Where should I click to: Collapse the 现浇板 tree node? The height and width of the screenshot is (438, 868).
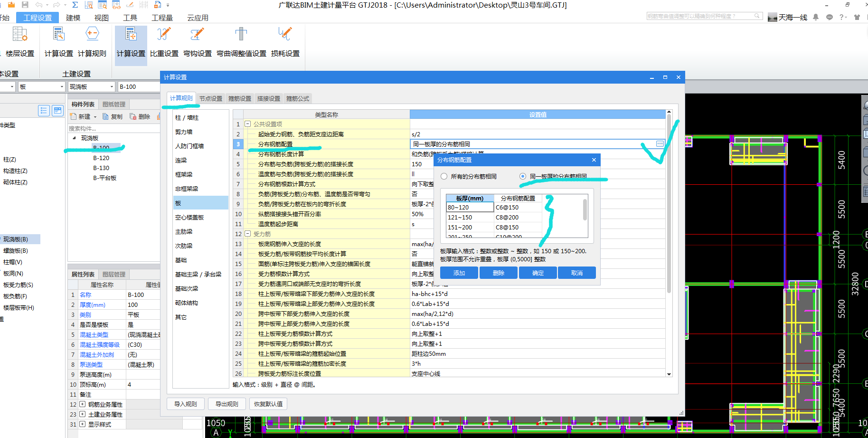pyautogui.click(x=74, y=138)
